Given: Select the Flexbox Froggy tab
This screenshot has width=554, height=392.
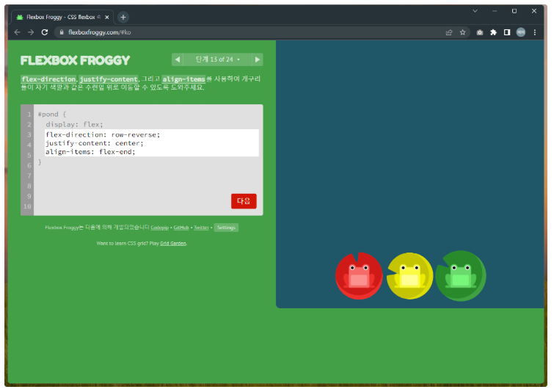Looking at the screenshot, I should click(62, 17).
